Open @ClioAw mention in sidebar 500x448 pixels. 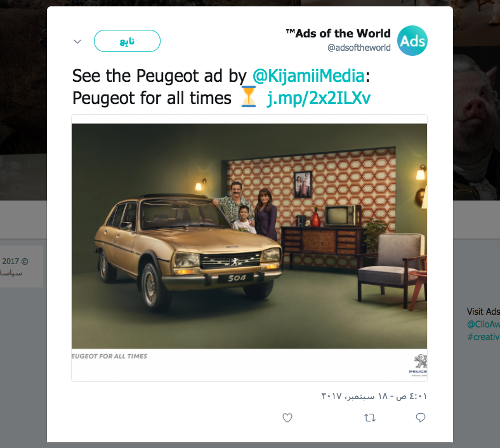coord(484,324)
